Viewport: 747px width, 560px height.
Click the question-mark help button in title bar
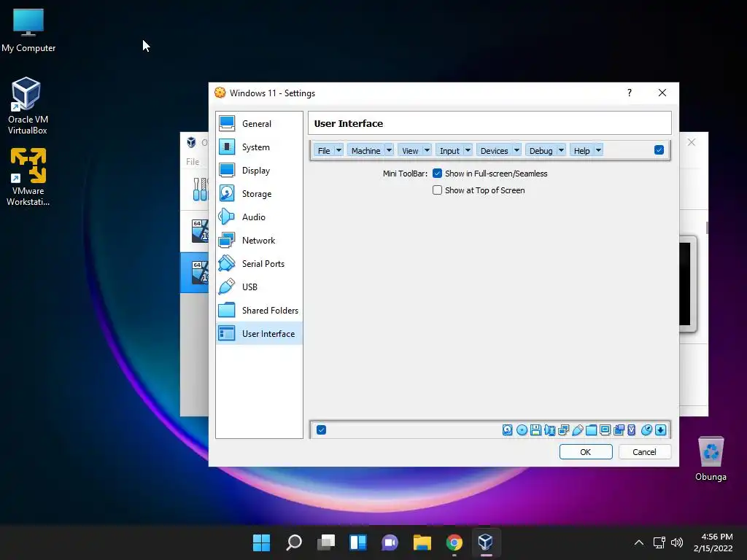point(630,93)
